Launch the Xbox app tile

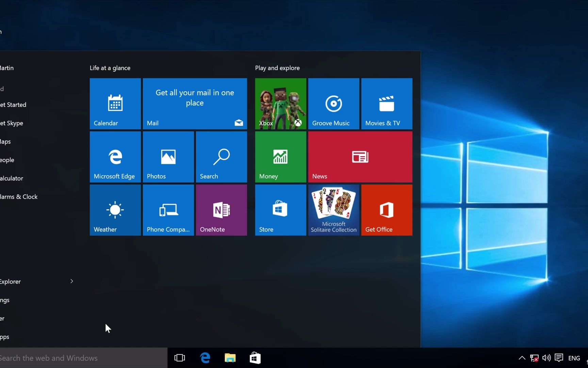click(x=280, y=104)
